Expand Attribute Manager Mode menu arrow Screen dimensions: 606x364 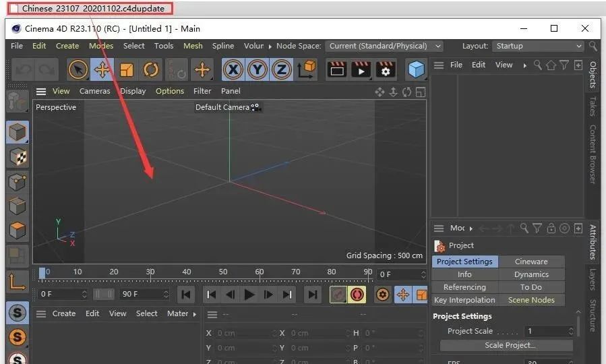point(471,229)
